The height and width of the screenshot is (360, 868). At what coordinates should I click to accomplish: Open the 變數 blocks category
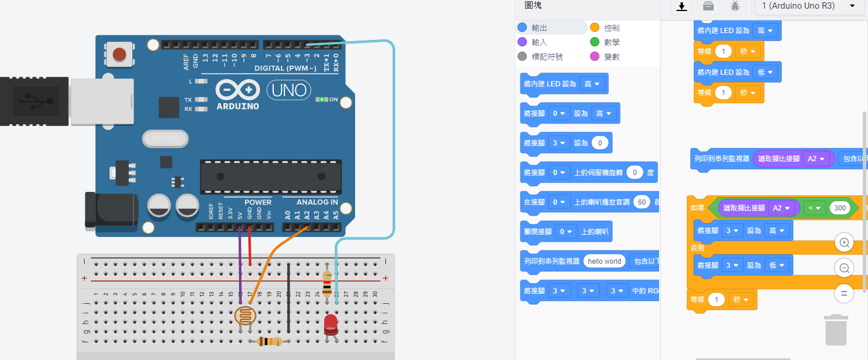point(611,57)
